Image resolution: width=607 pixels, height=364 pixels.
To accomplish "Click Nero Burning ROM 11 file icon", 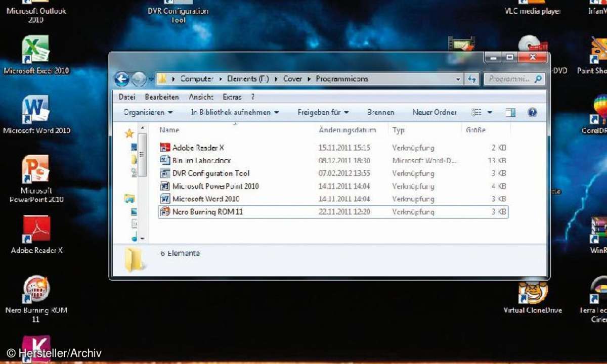I will (165, 212).
